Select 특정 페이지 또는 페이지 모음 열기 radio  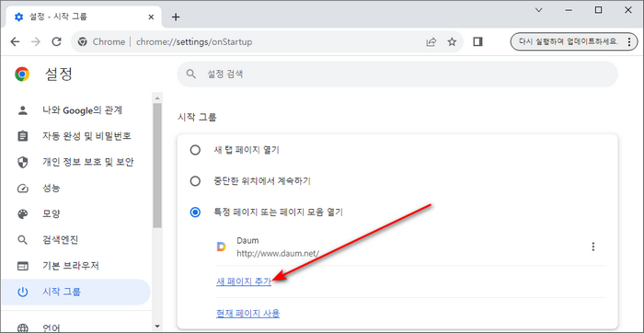click(x=195, y=212)
